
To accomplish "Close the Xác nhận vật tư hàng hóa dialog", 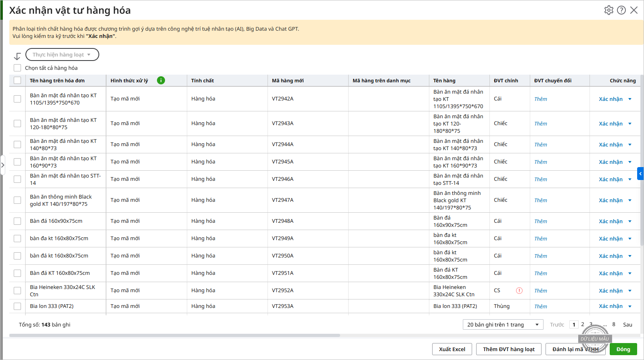I will tap(634, 10).
